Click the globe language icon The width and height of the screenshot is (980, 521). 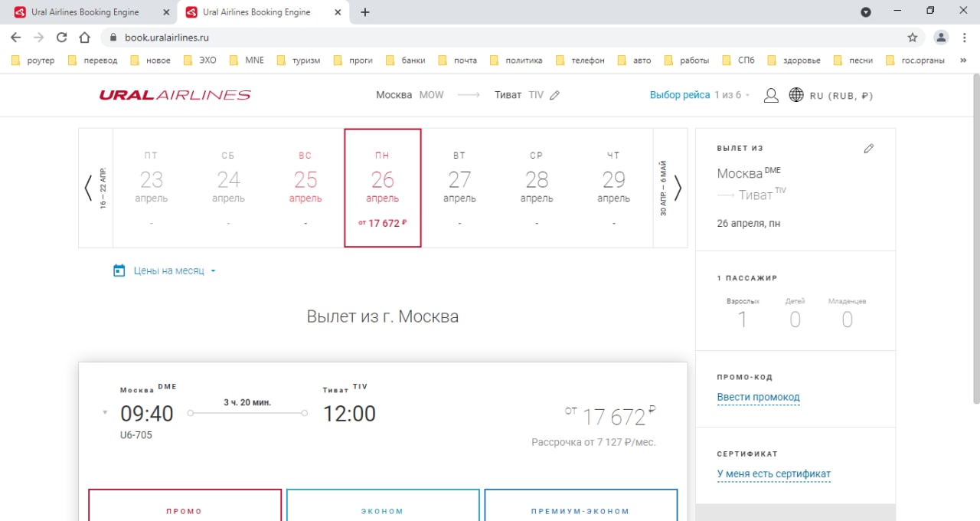tap(796, 95)
